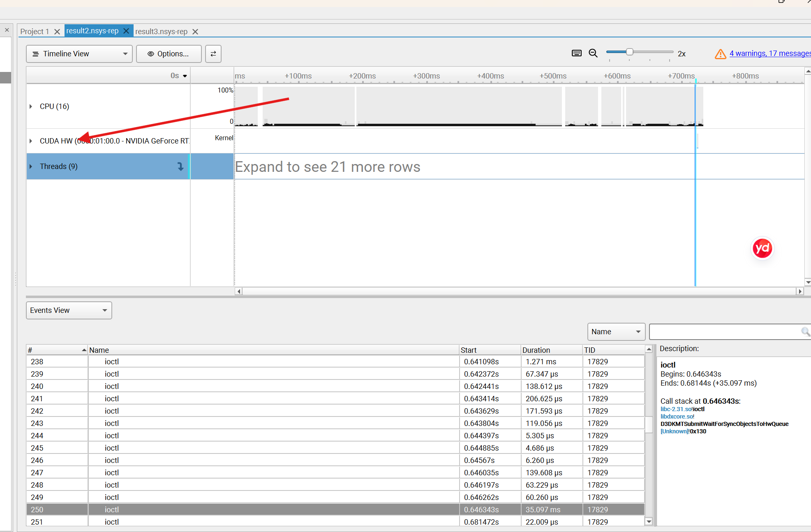Expand the CUDA HW row
The width and height of the screenshot is (811, 532).
coord(31,141)
